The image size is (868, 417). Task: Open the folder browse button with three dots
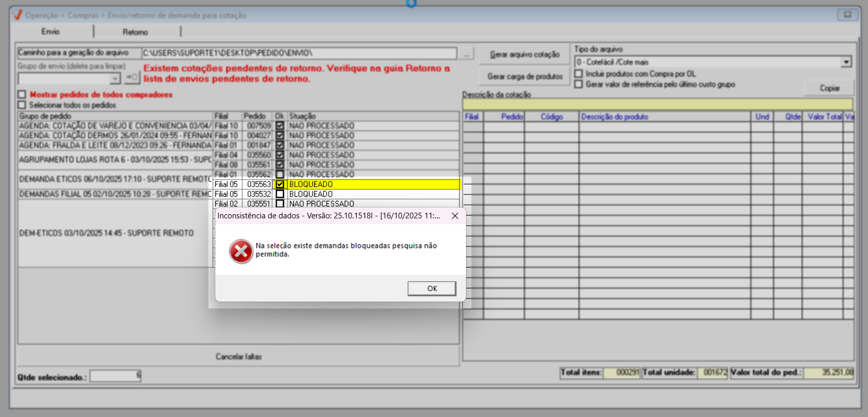pos(466,54)
